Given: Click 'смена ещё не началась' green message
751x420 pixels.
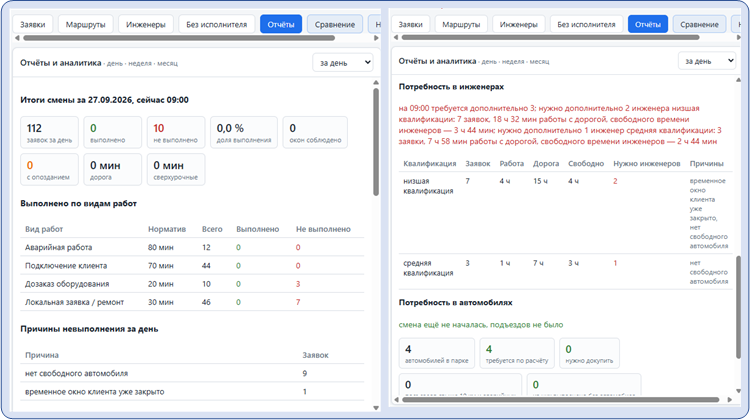Looking at the screenshot, I should click(481, 325).
